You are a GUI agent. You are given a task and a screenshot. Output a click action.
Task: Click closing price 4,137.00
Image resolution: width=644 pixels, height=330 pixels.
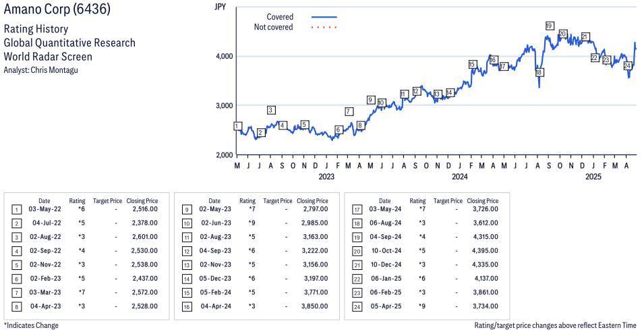[x=486, y=279]
